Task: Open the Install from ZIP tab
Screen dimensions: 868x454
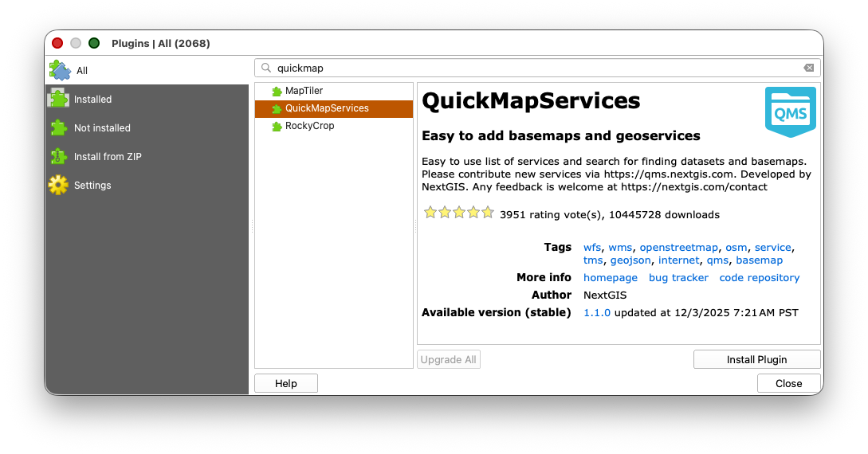Action: pyautogui.click(x=108, y=157)
